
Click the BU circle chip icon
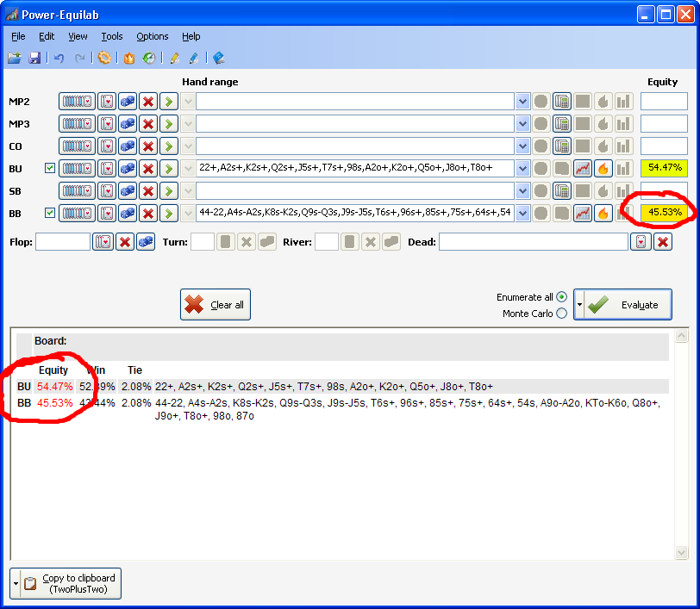pos(541,169)
